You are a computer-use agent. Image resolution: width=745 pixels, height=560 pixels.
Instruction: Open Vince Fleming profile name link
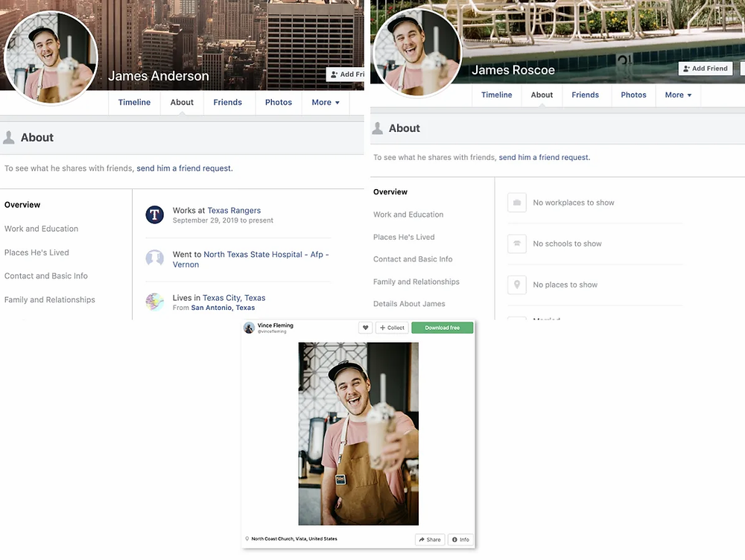pyautogui.click(x=275, y=325)
